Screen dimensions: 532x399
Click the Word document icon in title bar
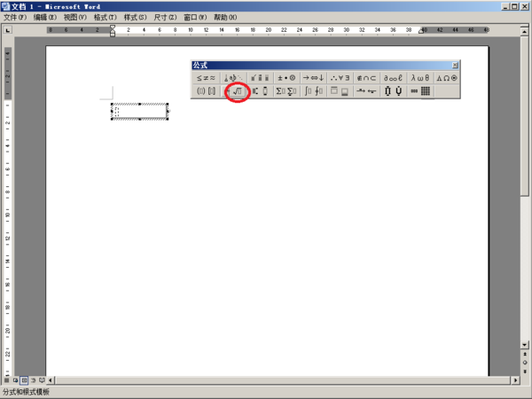point(5,6)
